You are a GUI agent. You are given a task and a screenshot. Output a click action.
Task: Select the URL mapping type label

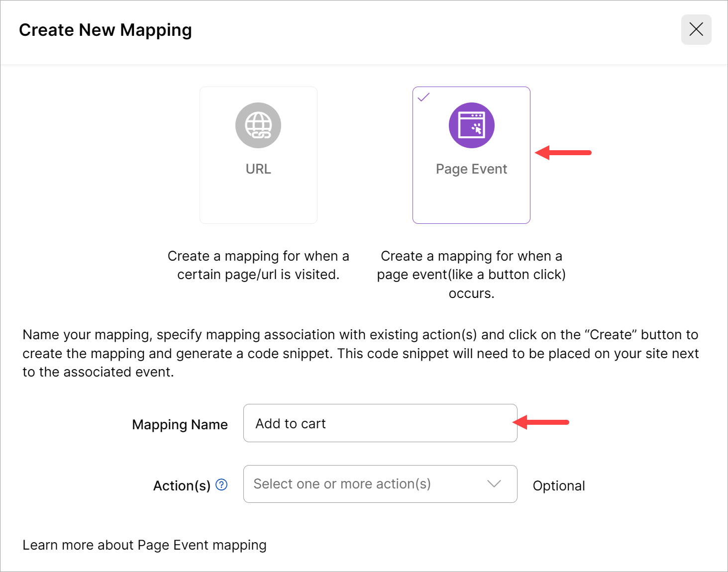click(x=258, y=169)
